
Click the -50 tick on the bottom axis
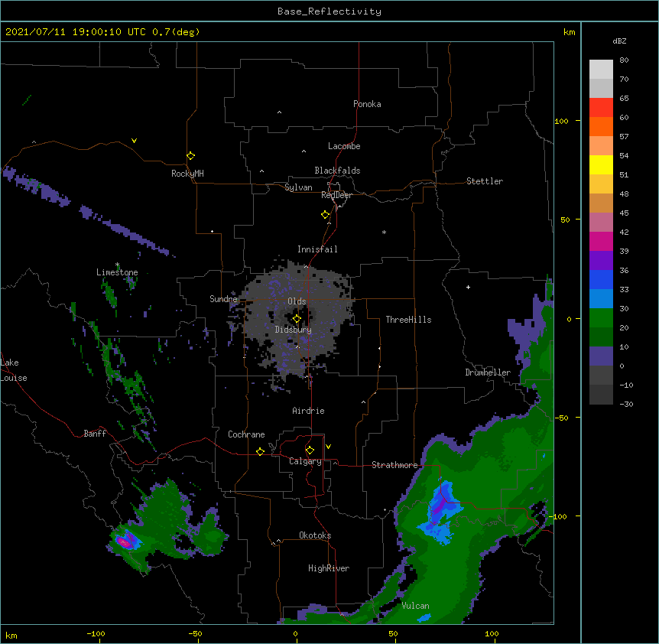click(x=195, y=633)
